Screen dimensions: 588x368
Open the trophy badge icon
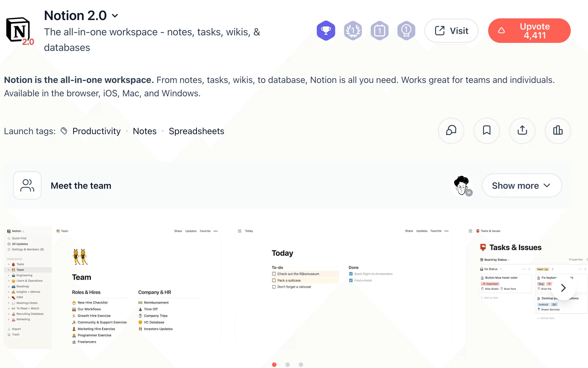tap(326, 31)
